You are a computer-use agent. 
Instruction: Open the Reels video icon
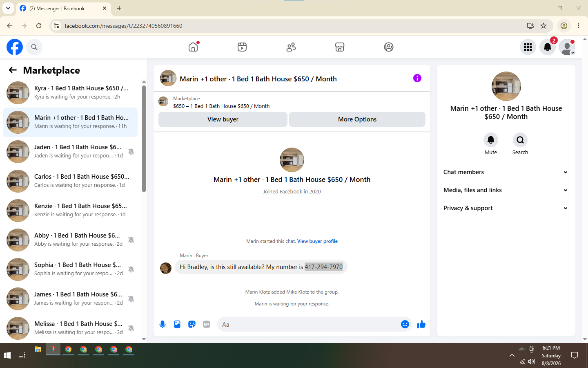[242, 47]
